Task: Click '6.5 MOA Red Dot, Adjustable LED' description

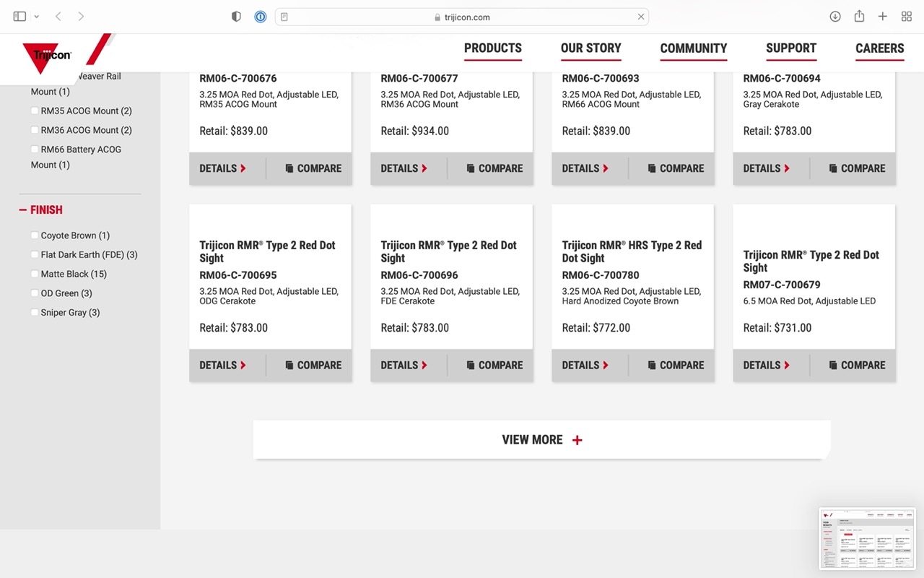Action: 809,301
